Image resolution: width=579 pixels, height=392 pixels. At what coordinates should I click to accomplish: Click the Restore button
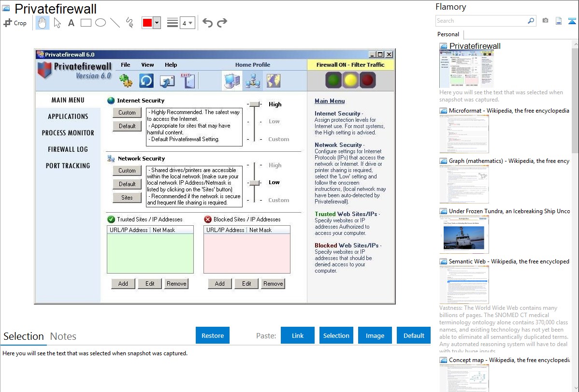213,335
